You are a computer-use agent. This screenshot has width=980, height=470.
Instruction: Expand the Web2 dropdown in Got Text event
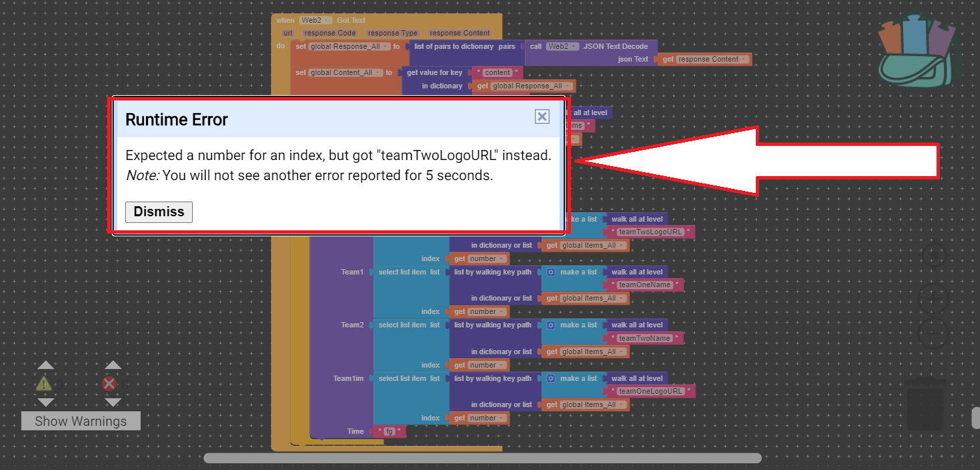[328, 20]
